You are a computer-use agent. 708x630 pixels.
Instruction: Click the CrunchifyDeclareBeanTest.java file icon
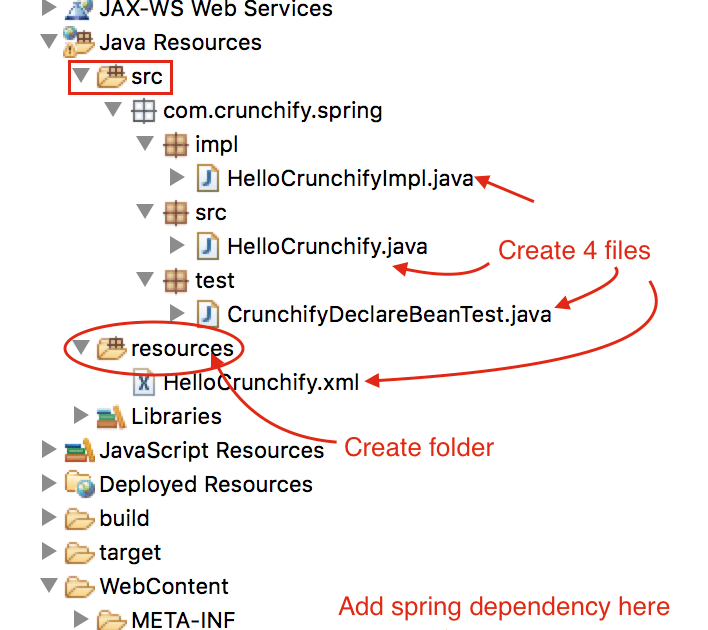point(208,314)
